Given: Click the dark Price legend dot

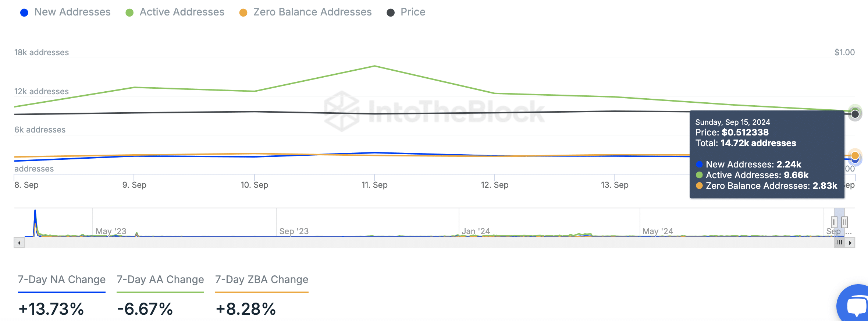Looking at the screenshot, I should coord(391,13).
